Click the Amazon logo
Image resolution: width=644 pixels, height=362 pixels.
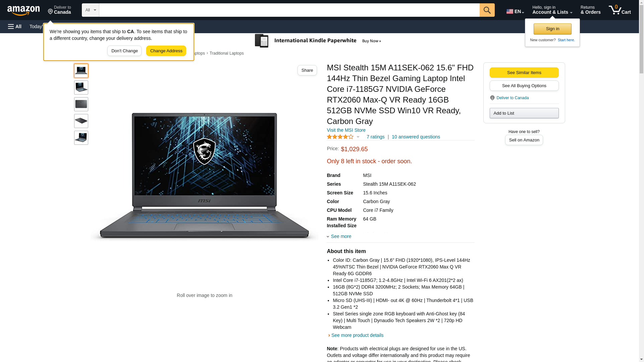point(23,10)
